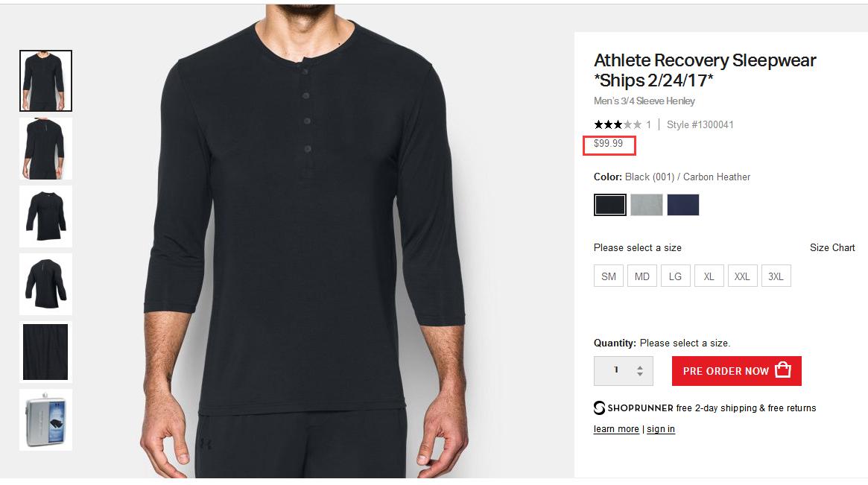This screenshot has height=485, width=868.
Task: Click the ShopRunner sign in link
Action: click(x=661, y=429)
